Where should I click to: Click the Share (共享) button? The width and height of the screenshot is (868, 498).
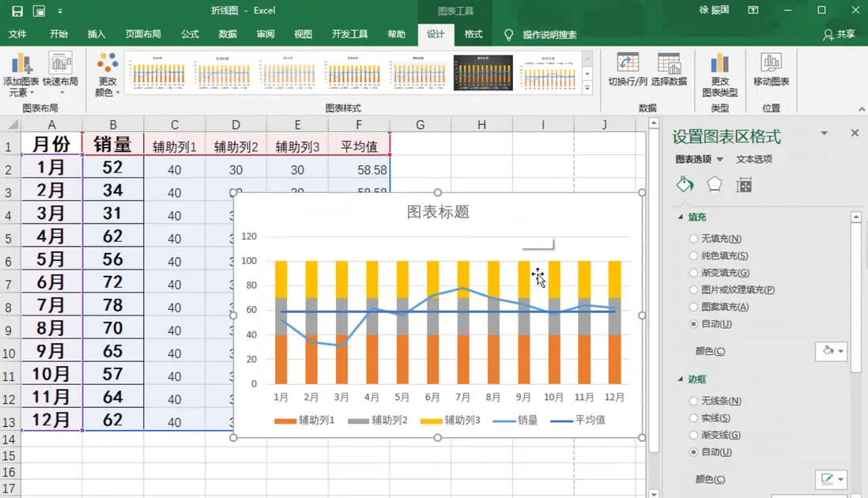pos(840,35)
